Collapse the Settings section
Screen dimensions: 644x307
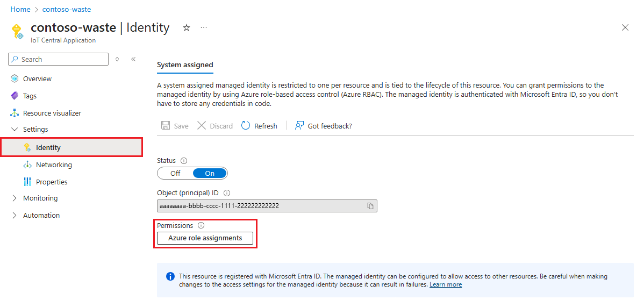(x=15, y=129)
